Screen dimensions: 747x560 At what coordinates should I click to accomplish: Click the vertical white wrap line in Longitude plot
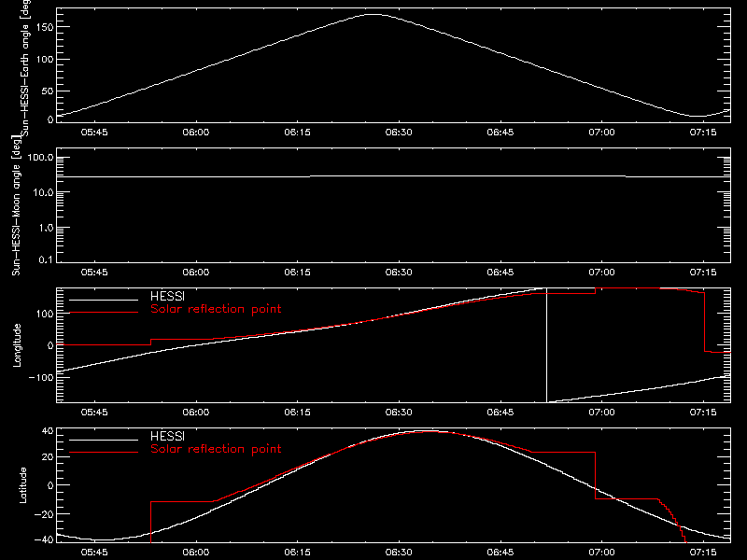[x=546, y=345]
